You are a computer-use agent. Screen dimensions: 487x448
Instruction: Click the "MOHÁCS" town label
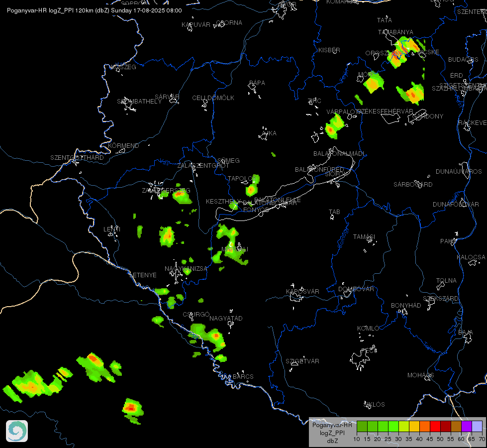(420, 375)
